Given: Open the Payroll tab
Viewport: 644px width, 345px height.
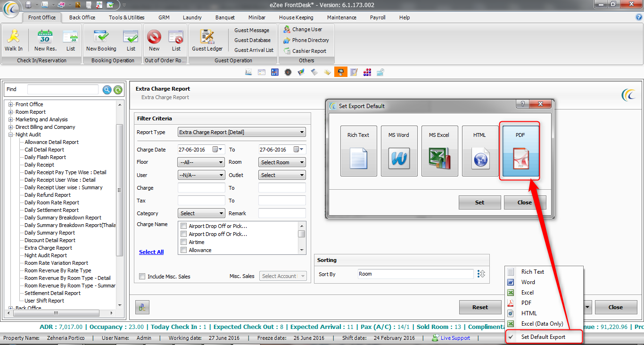Looking at the screenshot, I should point(378,17).
